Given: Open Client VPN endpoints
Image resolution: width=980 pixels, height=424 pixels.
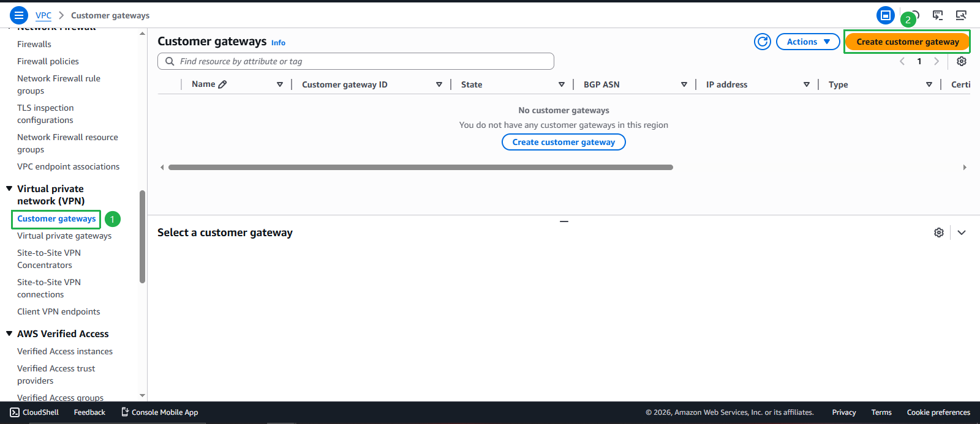Looking at the screenshot, I should click(x=58, y=311).
